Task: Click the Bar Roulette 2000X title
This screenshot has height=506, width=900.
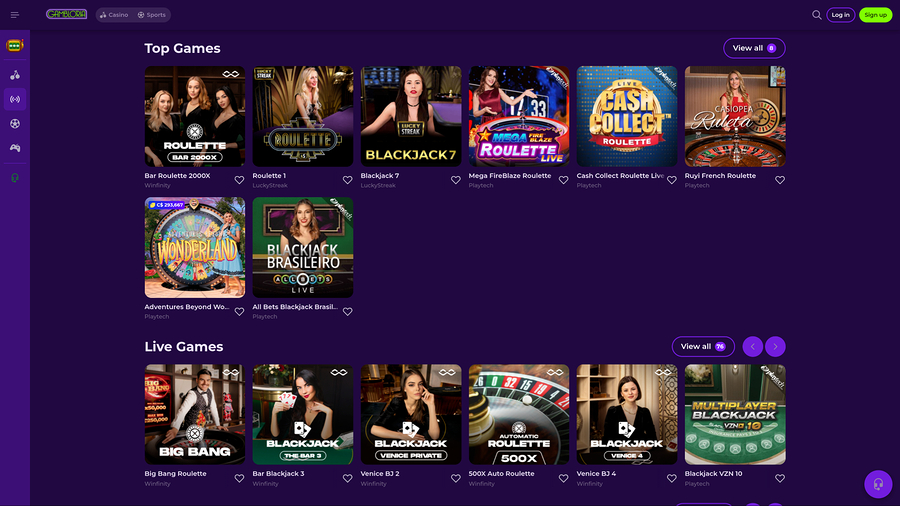Action: [x=177, y=176]
